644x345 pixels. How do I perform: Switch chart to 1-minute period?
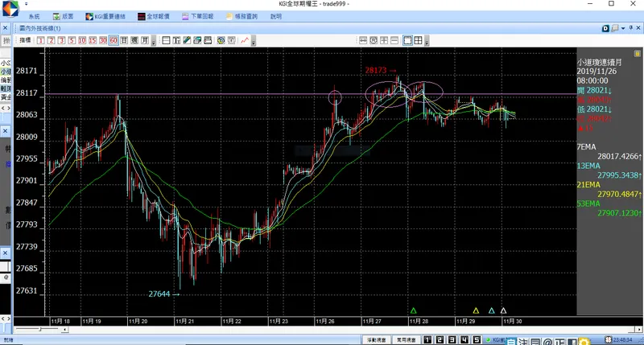[41, 40]
